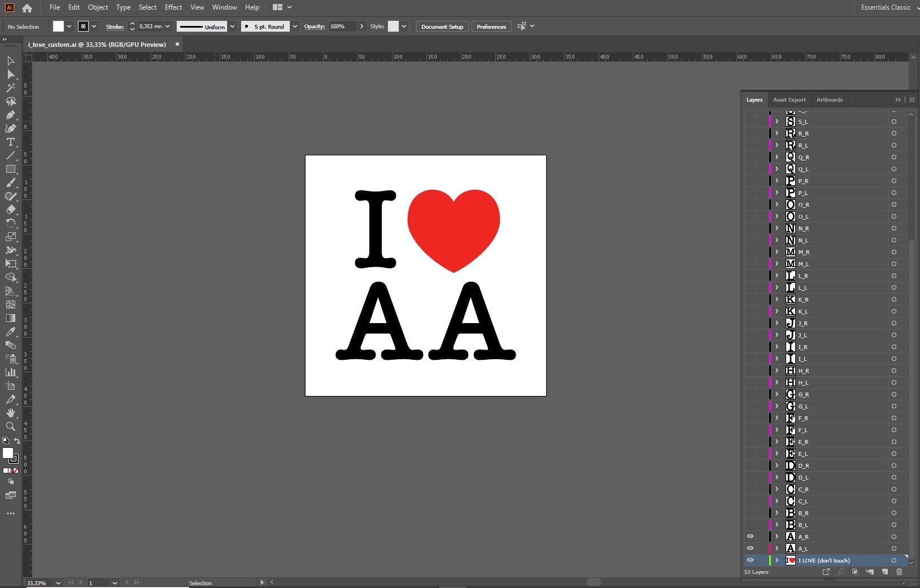This screenshot has width=920, height=588.
Task: Select the Lasso tool
Action: pyautogui.click(x=10, y=101)
